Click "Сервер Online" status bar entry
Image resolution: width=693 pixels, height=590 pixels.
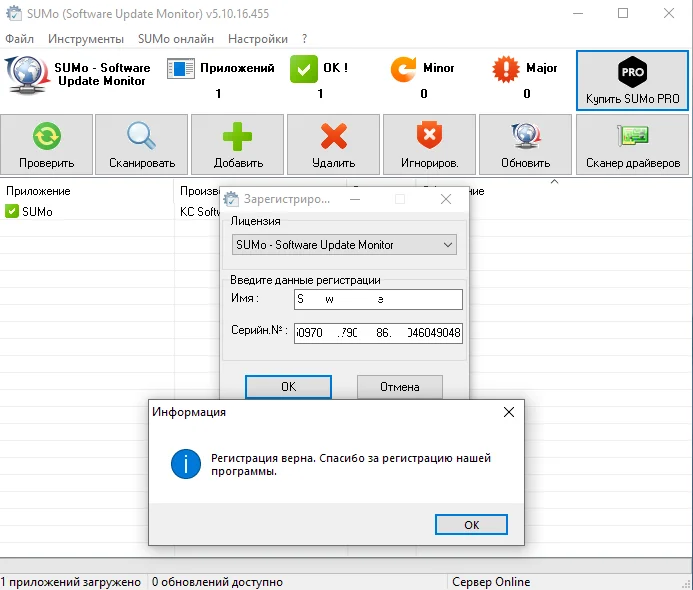tap(491, 582)
